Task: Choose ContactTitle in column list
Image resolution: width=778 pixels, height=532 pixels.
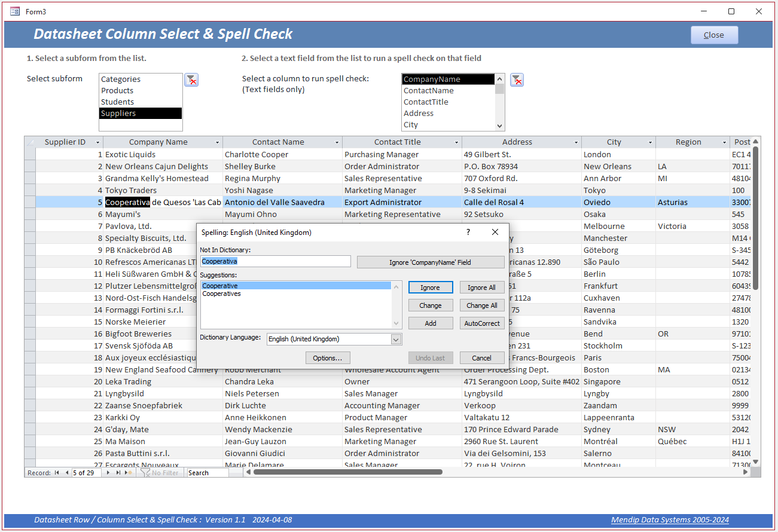Action: point(449,102)
